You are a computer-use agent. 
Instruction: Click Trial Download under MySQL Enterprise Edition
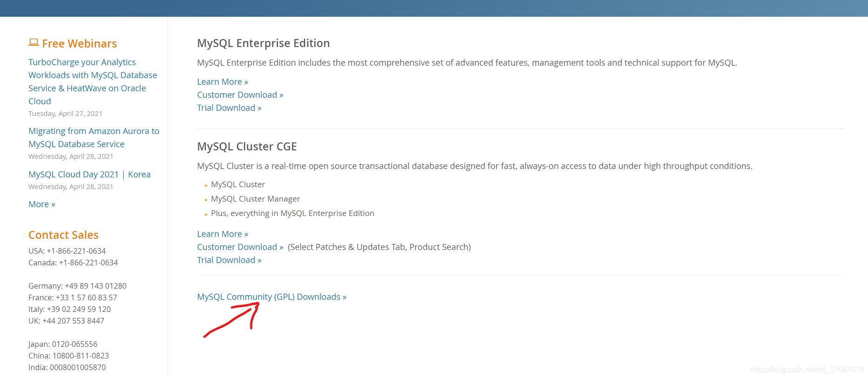(x=229, y=108)
